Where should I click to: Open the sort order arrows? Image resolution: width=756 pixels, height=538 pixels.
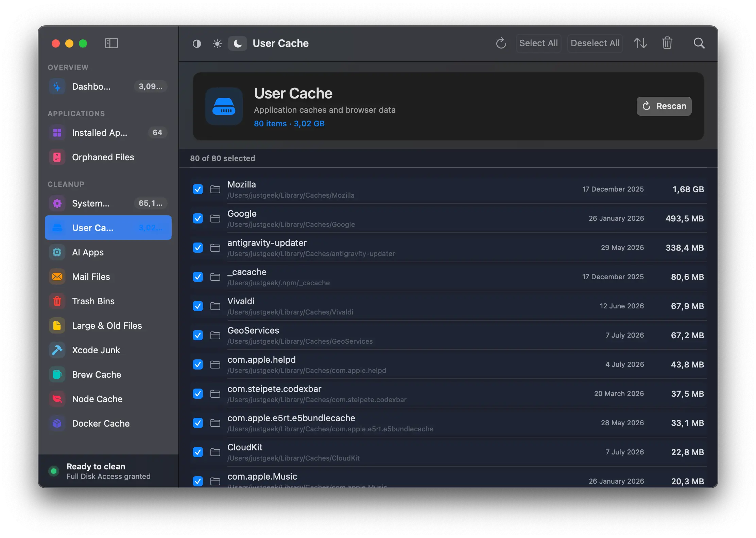coord(640,43)
